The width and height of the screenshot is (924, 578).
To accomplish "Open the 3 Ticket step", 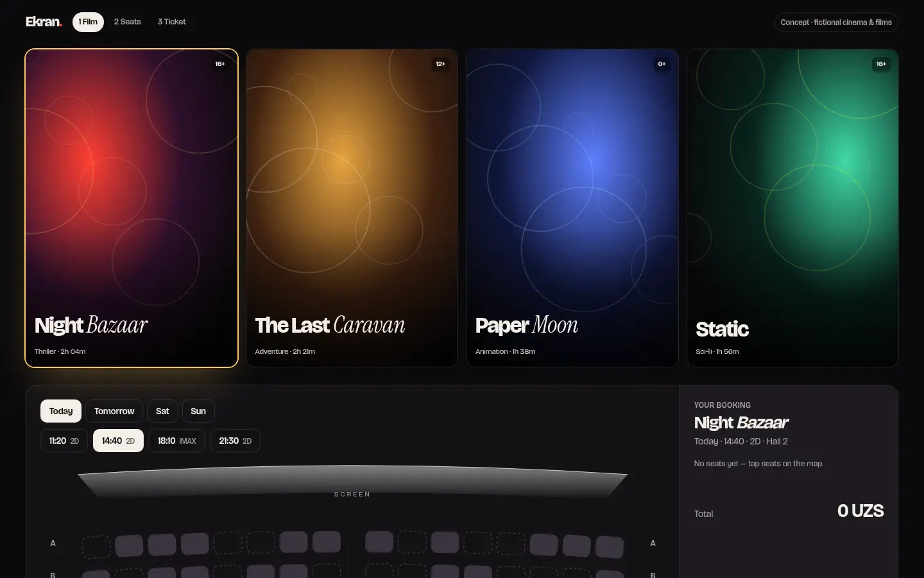I will (x=172, y=22).
